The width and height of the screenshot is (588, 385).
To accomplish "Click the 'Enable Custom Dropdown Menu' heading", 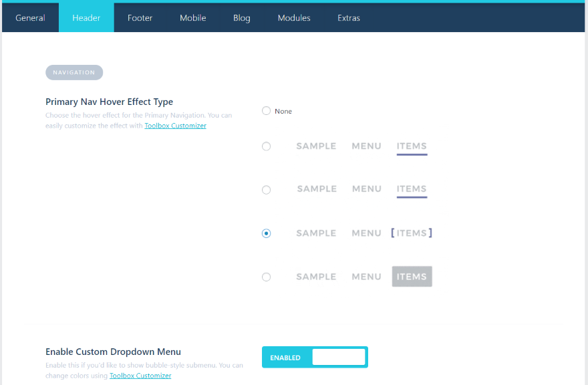I will tap(113, 352).
